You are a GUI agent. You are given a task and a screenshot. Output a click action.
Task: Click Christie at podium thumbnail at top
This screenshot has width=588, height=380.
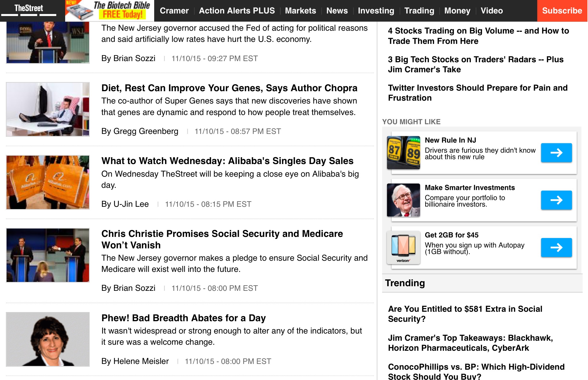tap(48, 42)
